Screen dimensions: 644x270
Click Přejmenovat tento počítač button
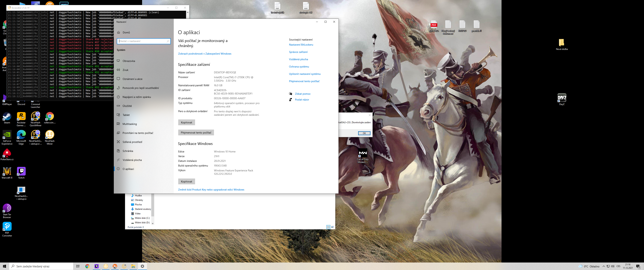(x=196, y=133)
